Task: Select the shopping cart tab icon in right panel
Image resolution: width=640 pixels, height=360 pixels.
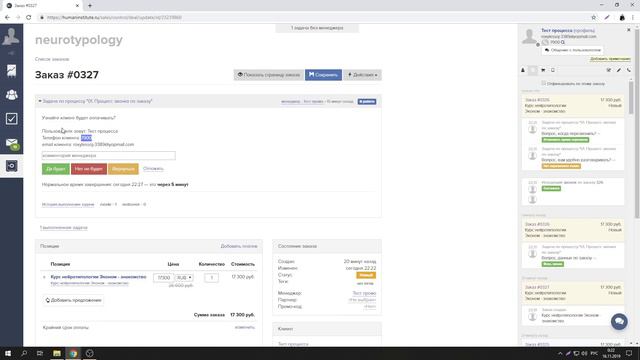Action: pyautogui.click(x=543, y=70)
